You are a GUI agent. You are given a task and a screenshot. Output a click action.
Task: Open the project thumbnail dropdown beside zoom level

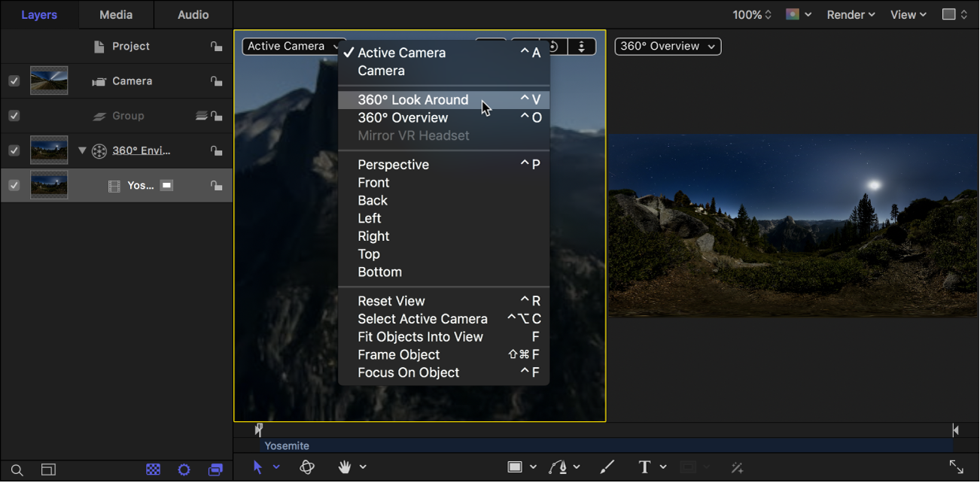click(798, 14)
